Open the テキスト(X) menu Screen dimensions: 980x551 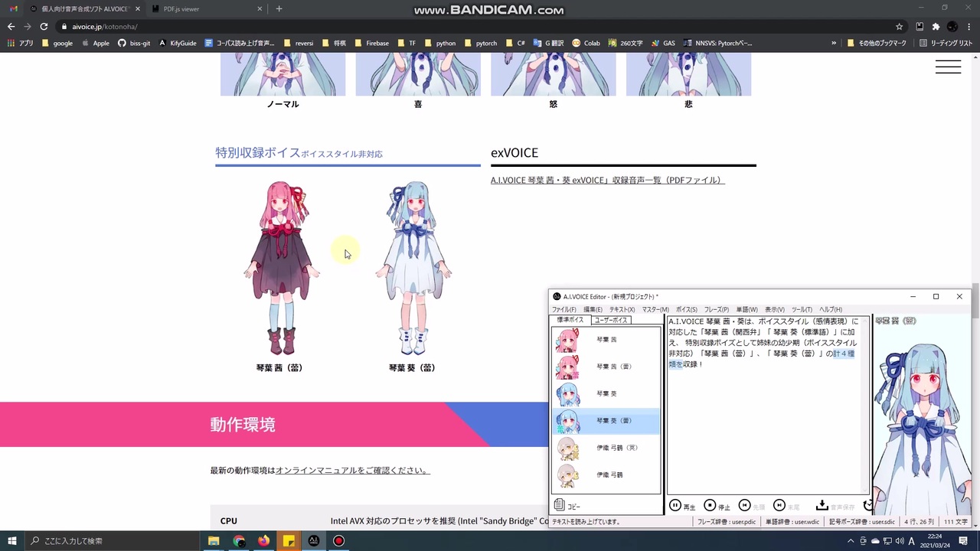point(622,309)
